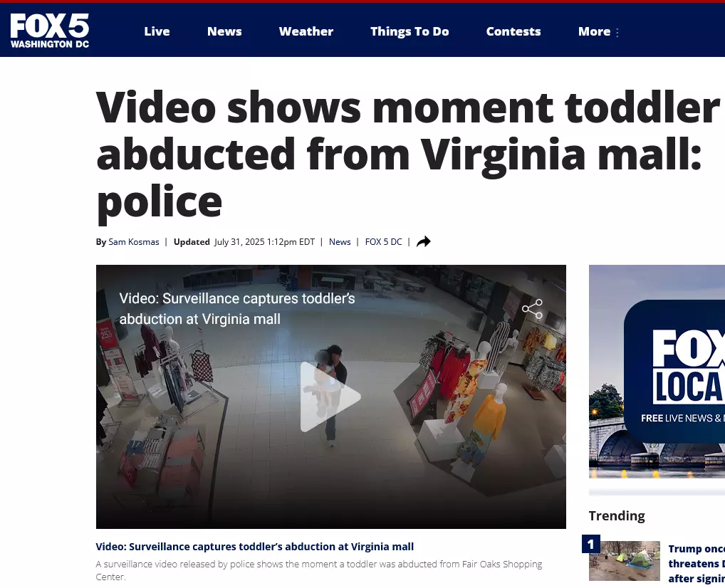725x588 pixels.
Task: Click the FOX 5 Washington DC logo
Action: (49, 31)
